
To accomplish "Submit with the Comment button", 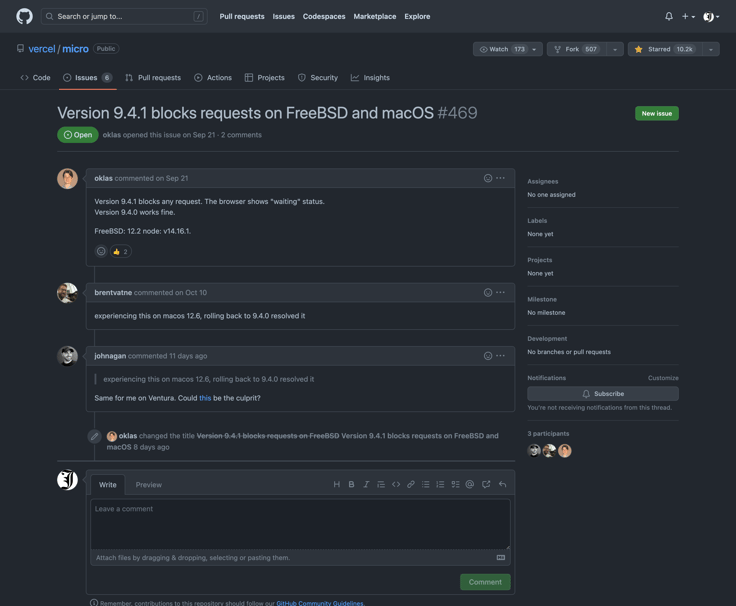I will (x=485, y=582).
